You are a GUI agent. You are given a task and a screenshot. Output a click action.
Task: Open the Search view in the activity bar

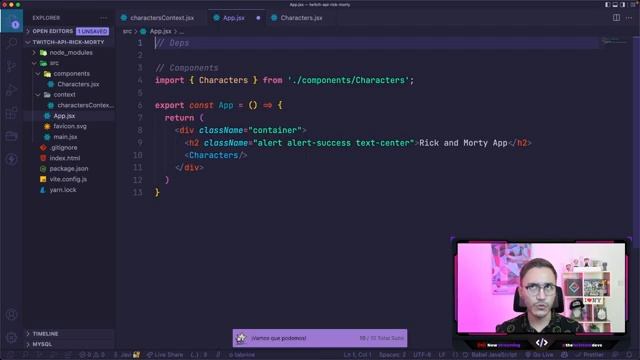11,43
